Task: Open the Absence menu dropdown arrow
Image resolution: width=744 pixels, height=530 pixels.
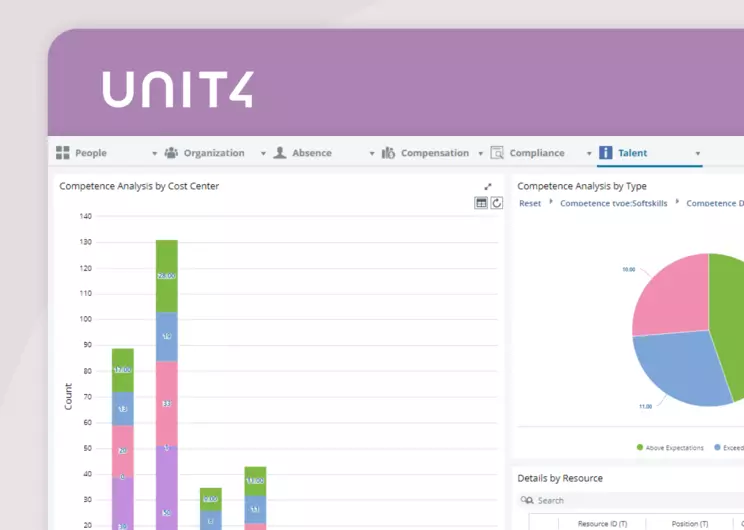Action: tap(372, 154)
